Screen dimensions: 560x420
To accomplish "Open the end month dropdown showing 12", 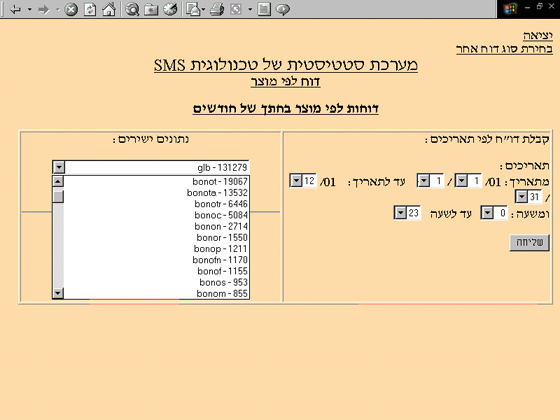I will [296, 181].
